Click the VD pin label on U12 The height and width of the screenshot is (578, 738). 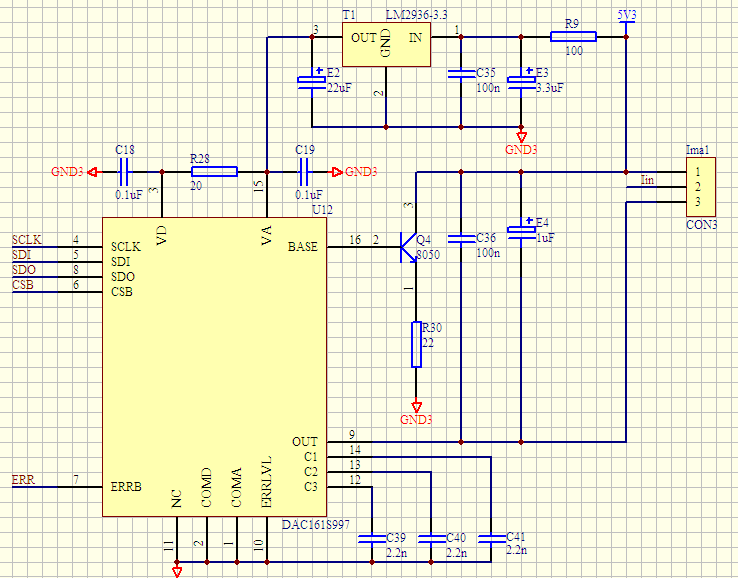pos(161,235)
